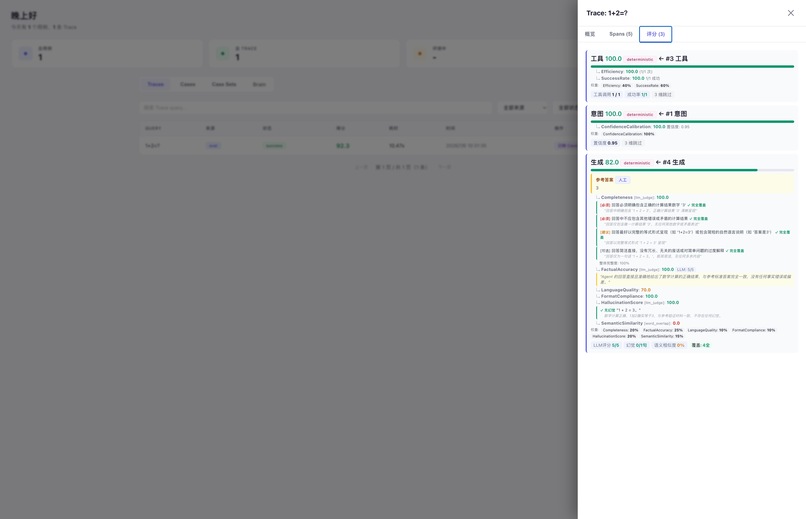Select the 1+2=? row in background table
This screenshot has height=519, width=806.
(359, 145)
